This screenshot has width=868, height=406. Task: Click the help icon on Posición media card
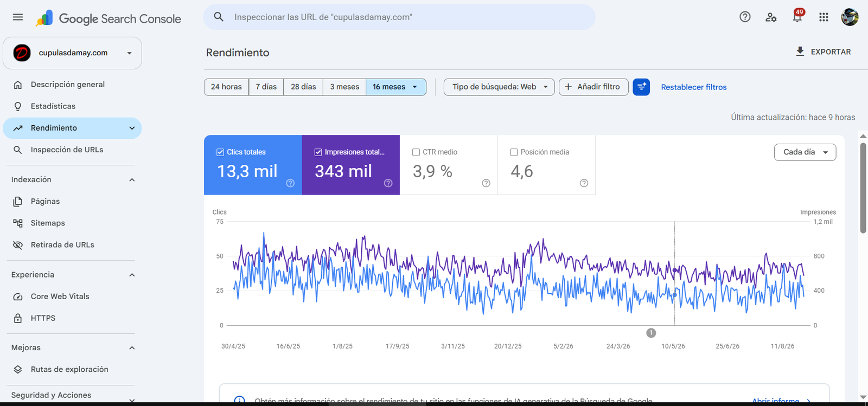(x=584, y=183)
